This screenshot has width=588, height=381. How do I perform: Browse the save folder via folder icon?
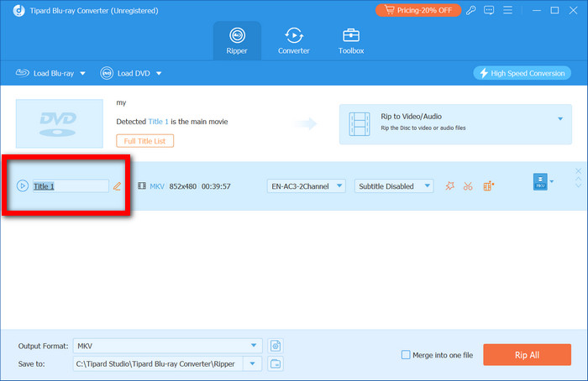(x=275, y=363)
